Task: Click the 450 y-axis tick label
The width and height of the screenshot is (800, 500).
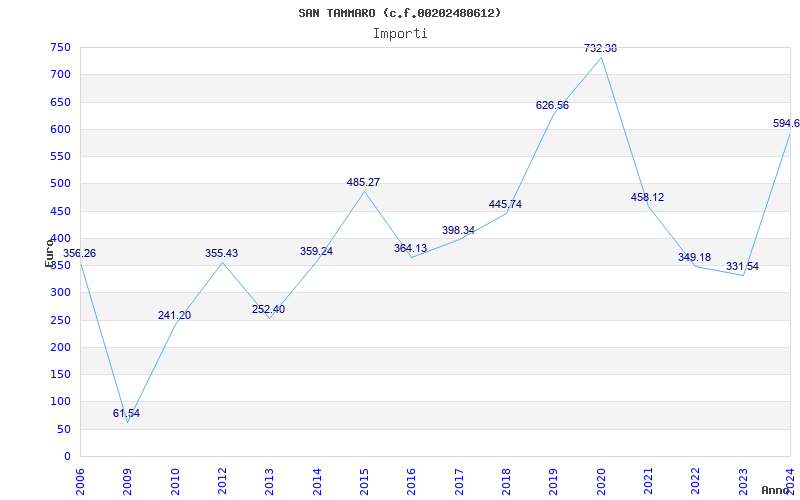Action: pyautogui.click(x=60, y=211)
